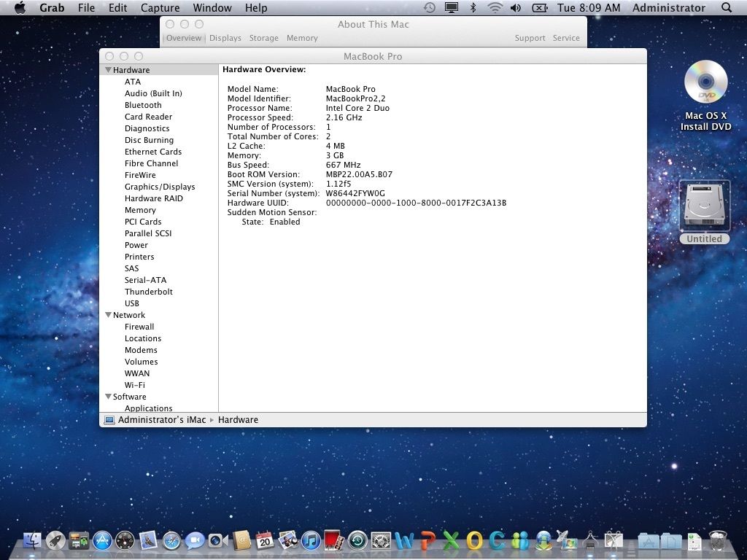Click the Service link
This screenshot has height=560, width=747.
pos(566,38)
